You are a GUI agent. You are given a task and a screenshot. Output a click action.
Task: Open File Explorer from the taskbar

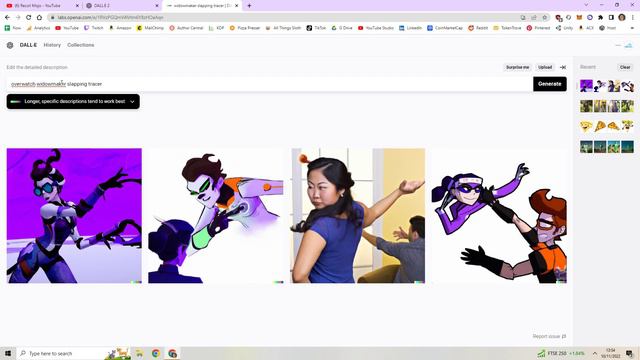[139, 353]
